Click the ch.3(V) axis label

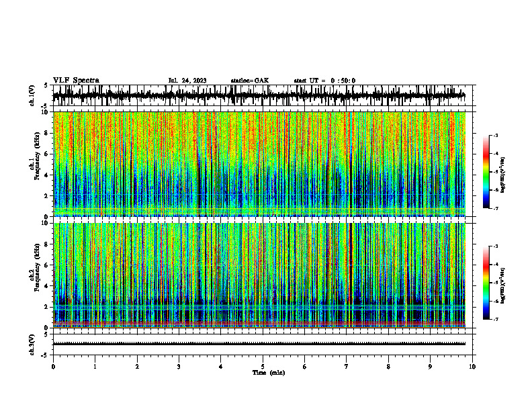32,345
